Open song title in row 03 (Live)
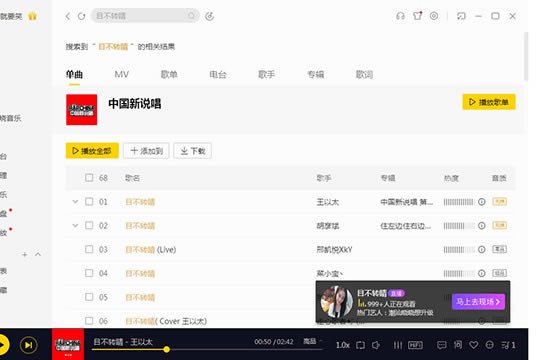Viewport: 540px width, 360px height. (x=151, y=249)
